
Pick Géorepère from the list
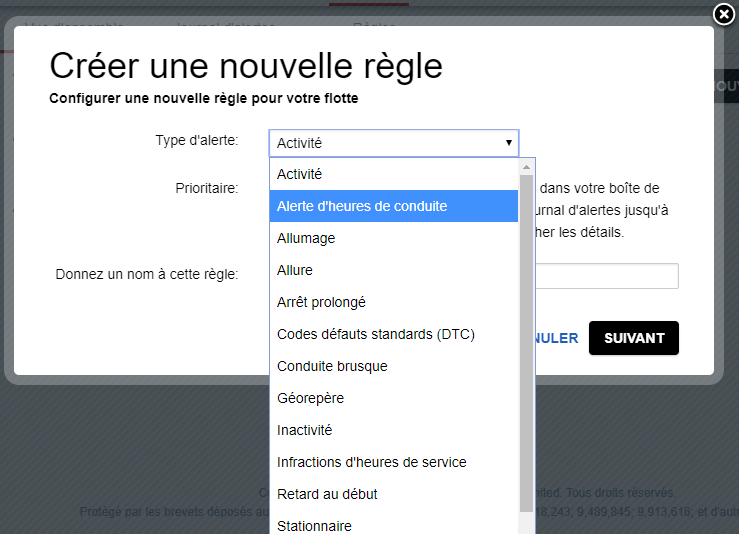(394, 398)
